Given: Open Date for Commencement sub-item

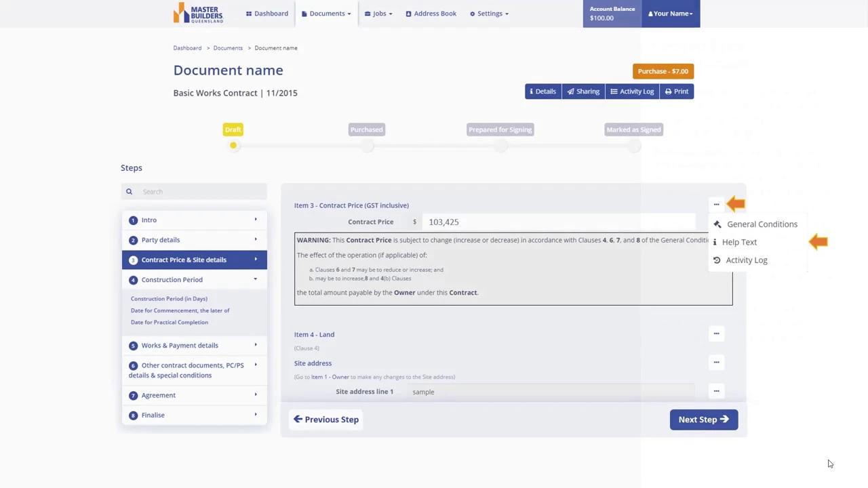Looking at the screenshot, I should tap(180, 310).
